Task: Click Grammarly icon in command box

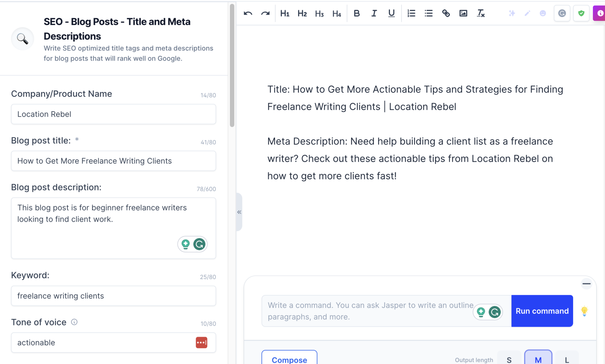Action: click(x=495, y=312)
